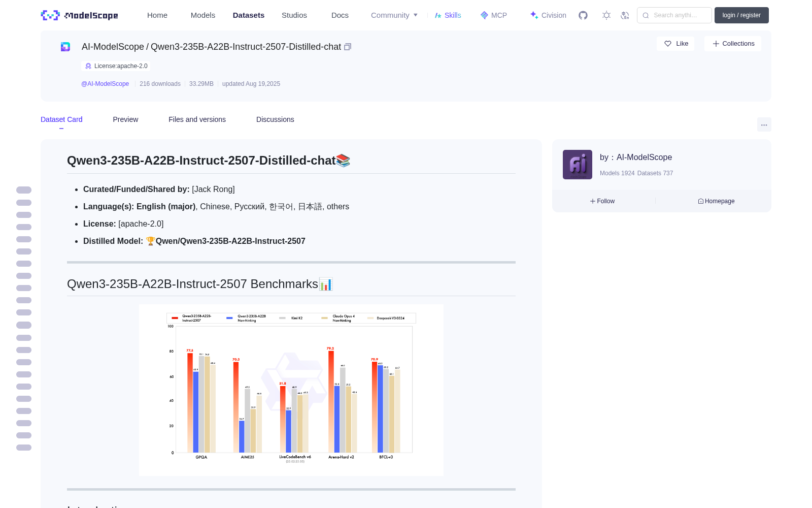The height and width of the screenshot is (508, 812).
Task: Click the "by：AI-ModelScope" publisher name
Action: [636, 157]
